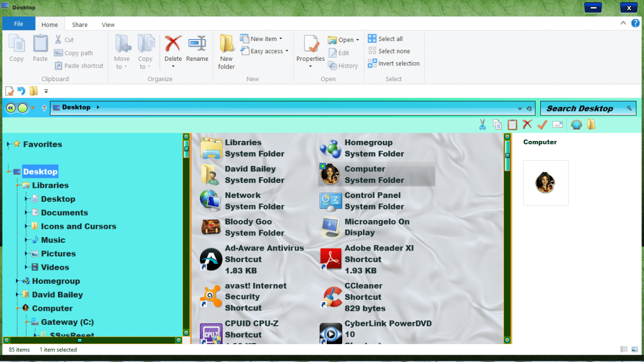644x362 pixels.
Task: Click the address bar showing Desktop
Action: [x=293, y=108]
